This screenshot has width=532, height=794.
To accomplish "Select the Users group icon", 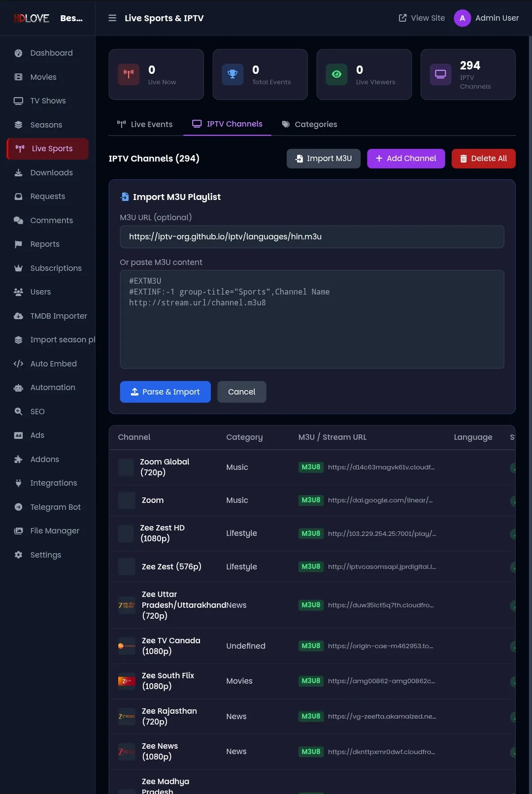I will (x=18, y=292).
